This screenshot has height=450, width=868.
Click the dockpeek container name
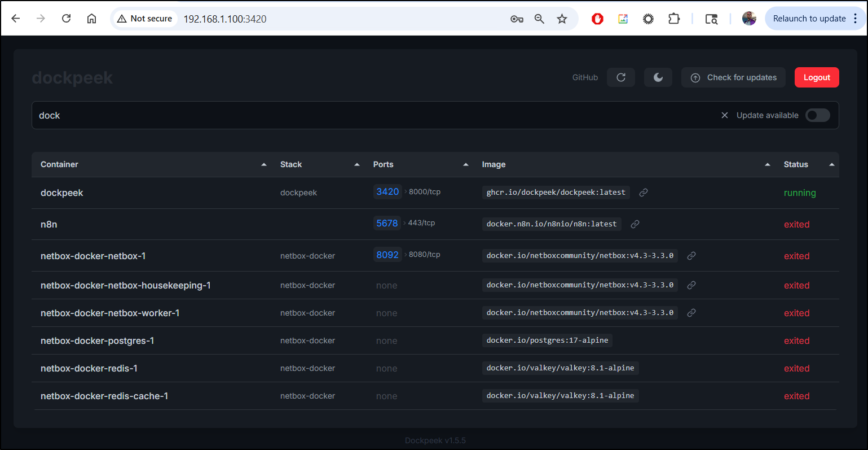pyautogui.click(x=62, y=193)
